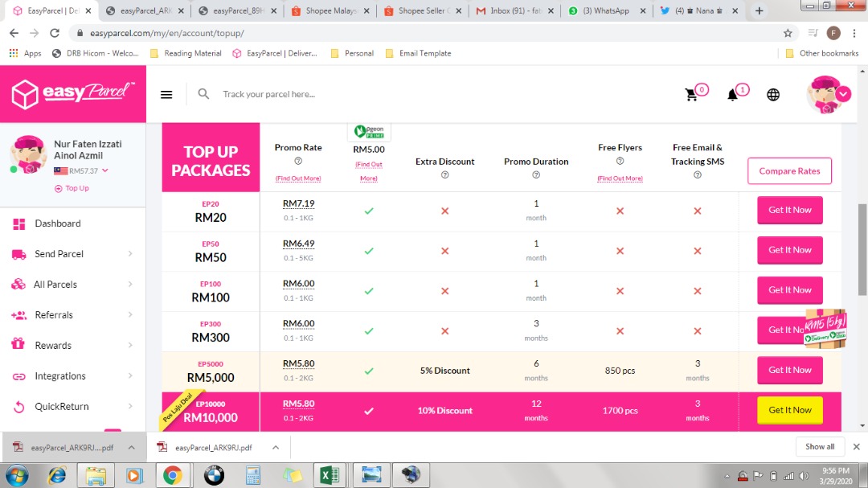The height and width of the screenshot is (488, 868).
Task: Click the Send Parcel truck icon
Action: coord(18,254)
